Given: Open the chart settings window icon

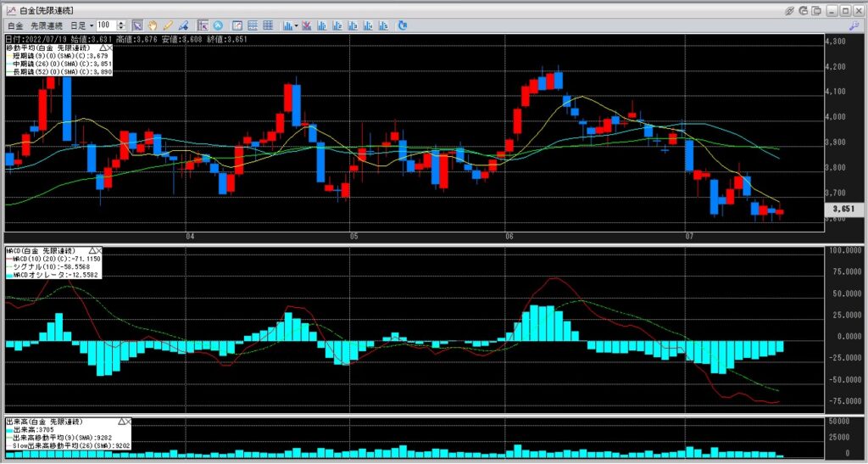Looking at the screenshot, I should coord(237,25).
